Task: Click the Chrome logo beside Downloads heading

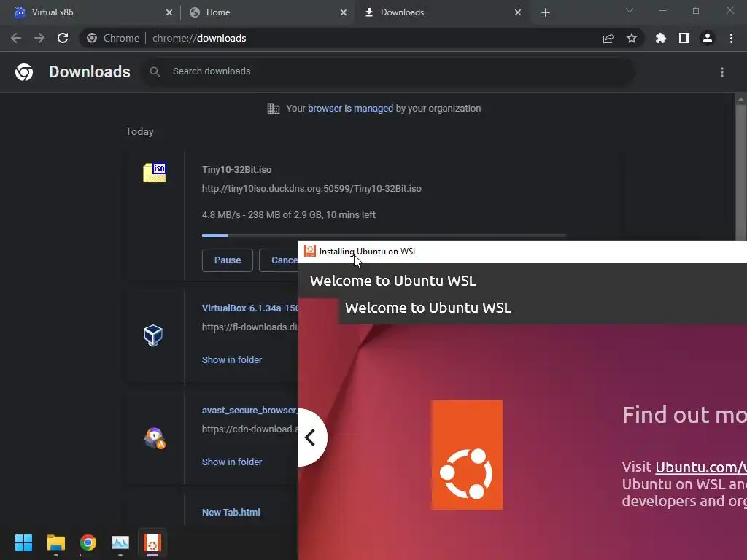Action: (x=24, y=72)
